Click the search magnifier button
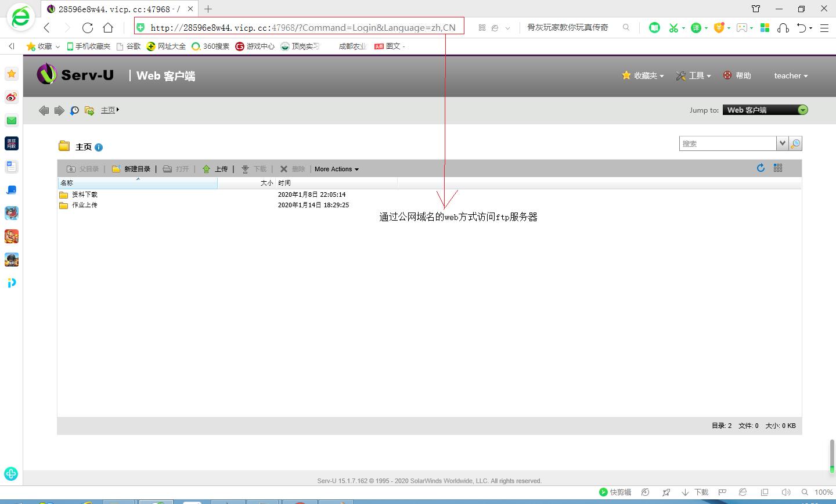This screenshot has width=836, height=504. (795, 143)
